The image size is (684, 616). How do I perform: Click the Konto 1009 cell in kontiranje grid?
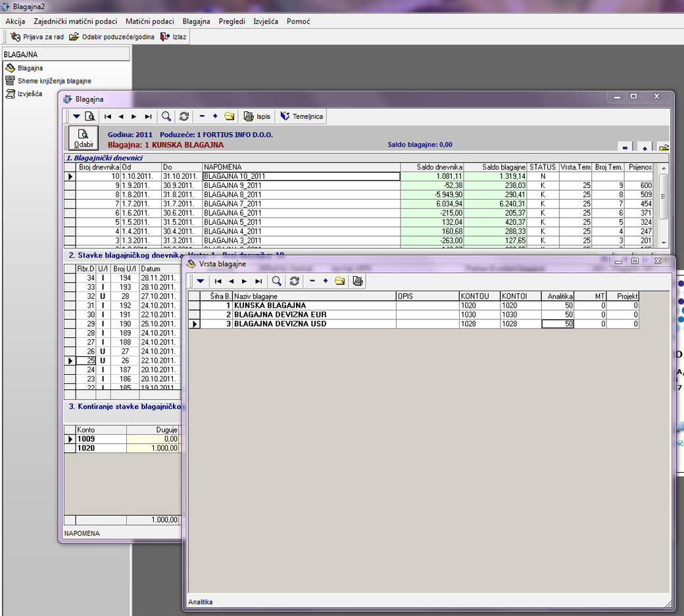coord(101,439)
